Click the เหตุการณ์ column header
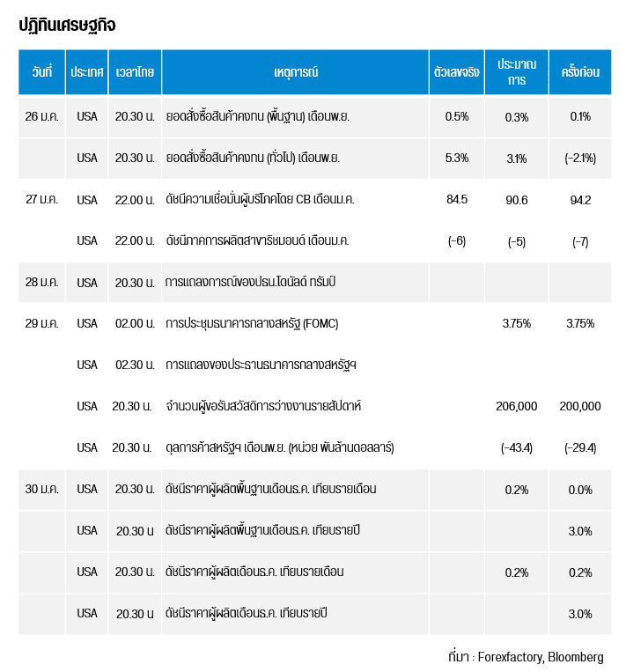 (x=295, y=72)
